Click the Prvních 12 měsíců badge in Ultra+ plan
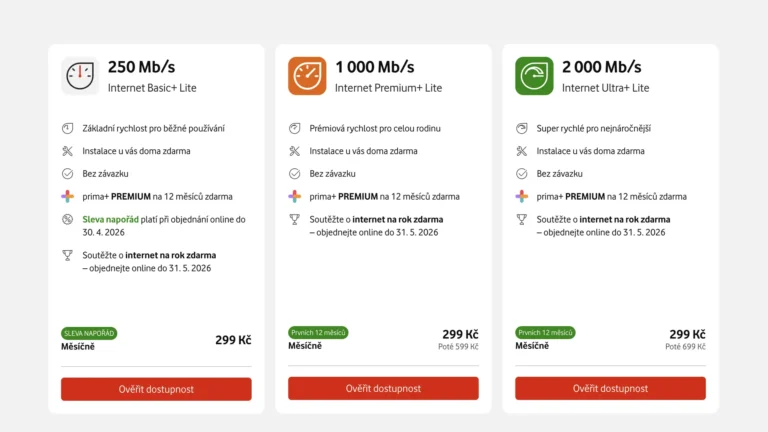 click(545, 333)
